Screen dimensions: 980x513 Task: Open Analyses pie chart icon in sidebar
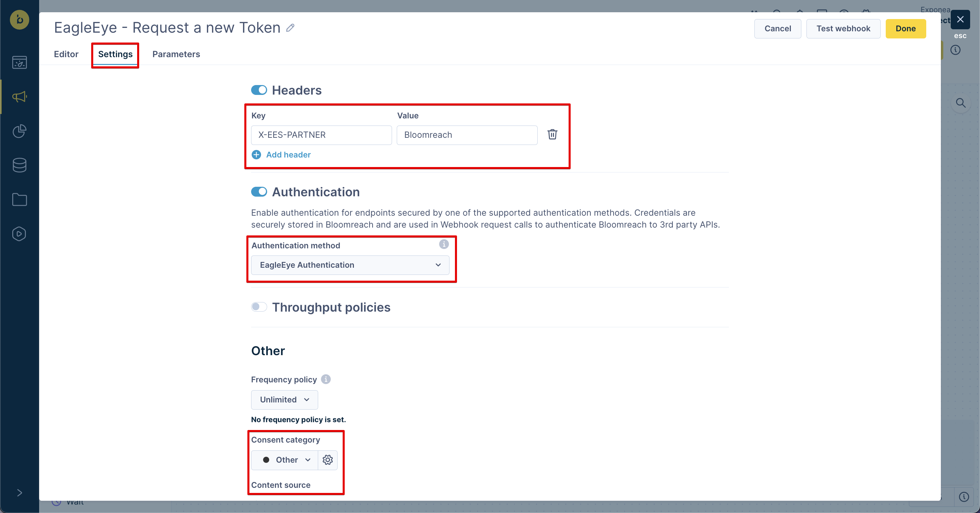click(x=19, y=131)
